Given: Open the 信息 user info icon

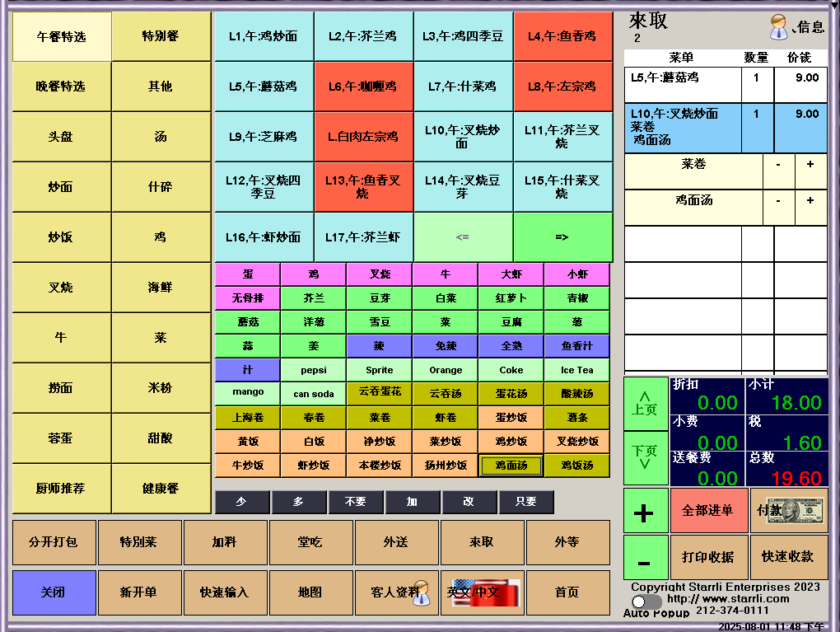Looking at the screenshot, I should 796,27.
